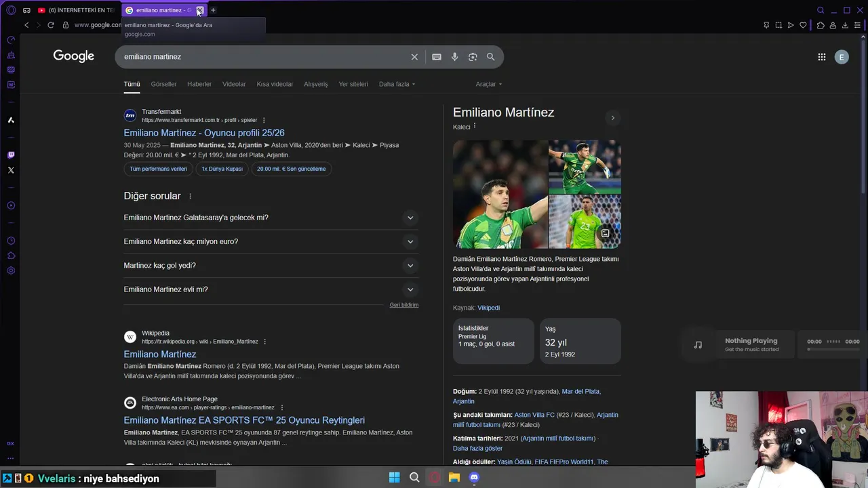Search by image with the lens icon
The image size is (868, 488).
(473, 57)
